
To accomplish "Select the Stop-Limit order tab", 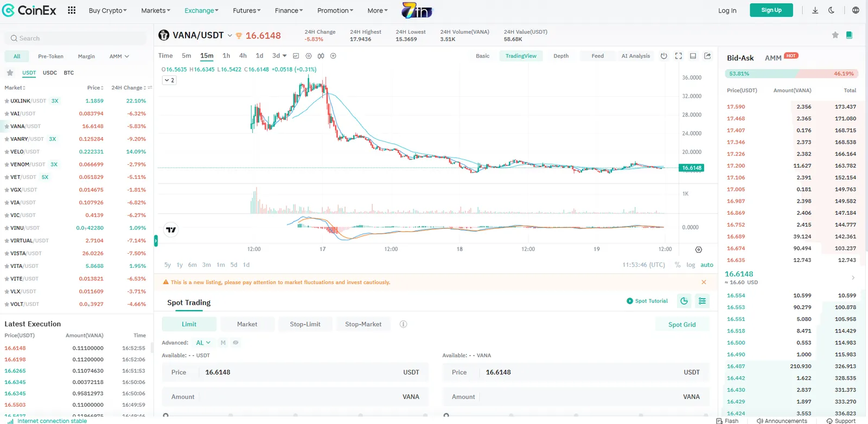I will [x=305, y=324].
